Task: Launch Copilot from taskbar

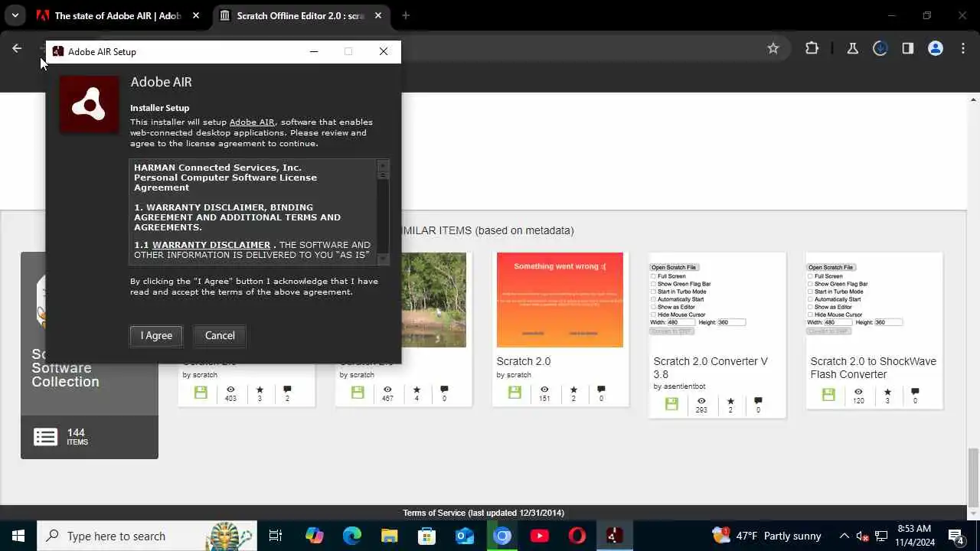Action: (314, 536)
